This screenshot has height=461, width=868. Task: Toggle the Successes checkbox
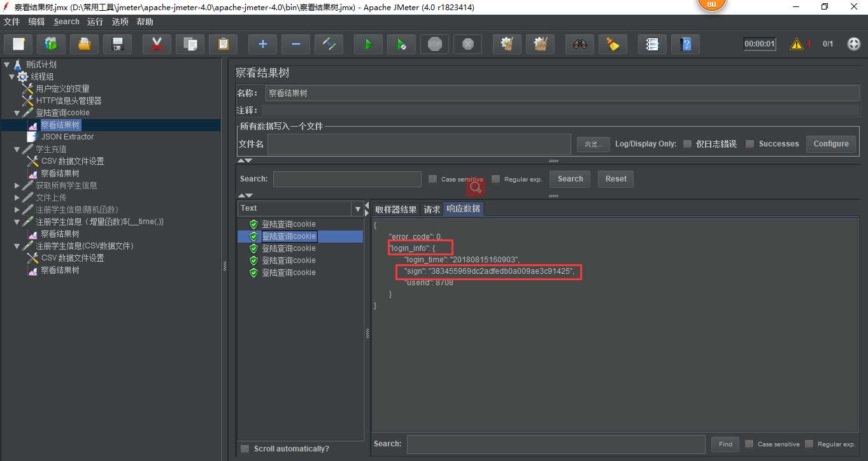point(750,144)
